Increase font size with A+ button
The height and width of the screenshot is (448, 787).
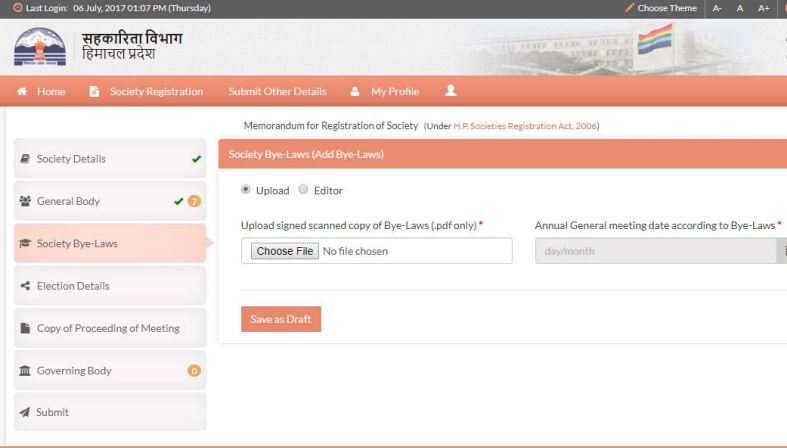763,8
